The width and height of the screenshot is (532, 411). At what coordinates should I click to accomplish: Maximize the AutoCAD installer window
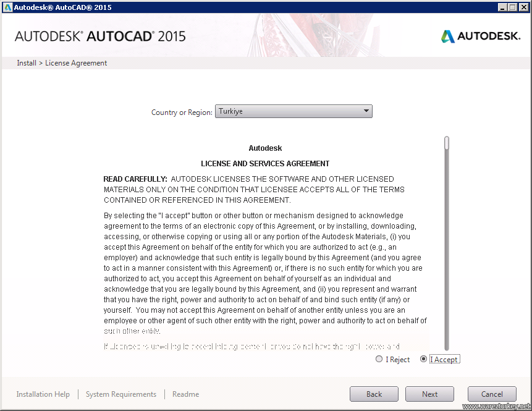513,7
